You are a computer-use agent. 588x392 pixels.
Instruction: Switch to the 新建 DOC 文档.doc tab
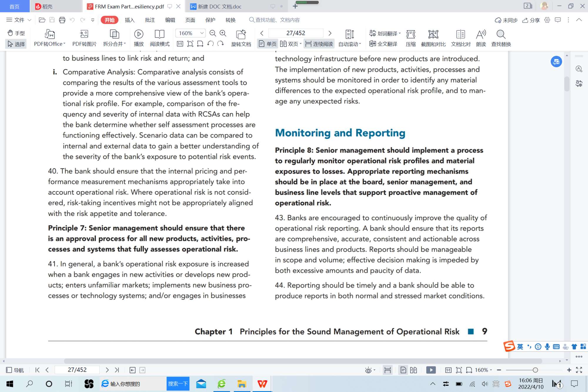click(219, 6)
